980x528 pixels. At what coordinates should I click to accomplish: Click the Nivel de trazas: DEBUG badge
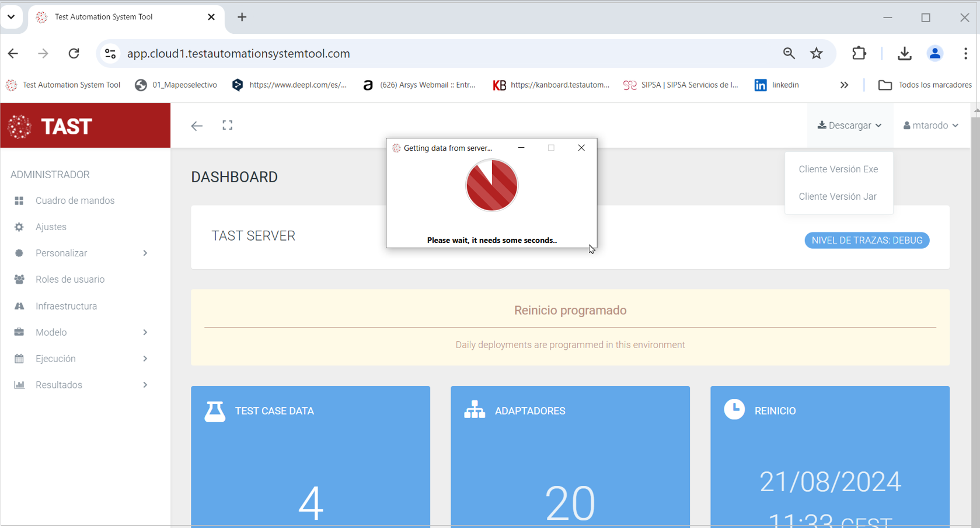click(x=866, y=241)
